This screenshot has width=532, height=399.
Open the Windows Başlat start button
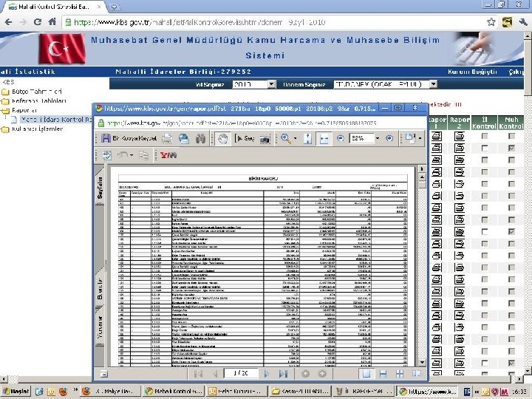point(16,391)
